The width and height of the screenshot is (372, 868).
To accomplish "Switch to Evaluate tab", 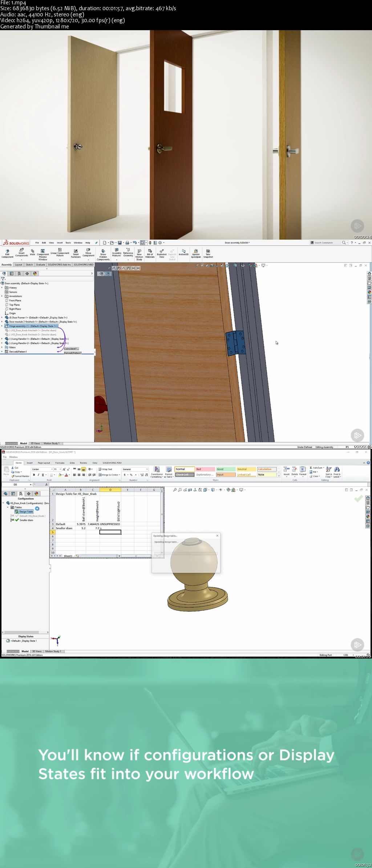I will tap(41, 265).
